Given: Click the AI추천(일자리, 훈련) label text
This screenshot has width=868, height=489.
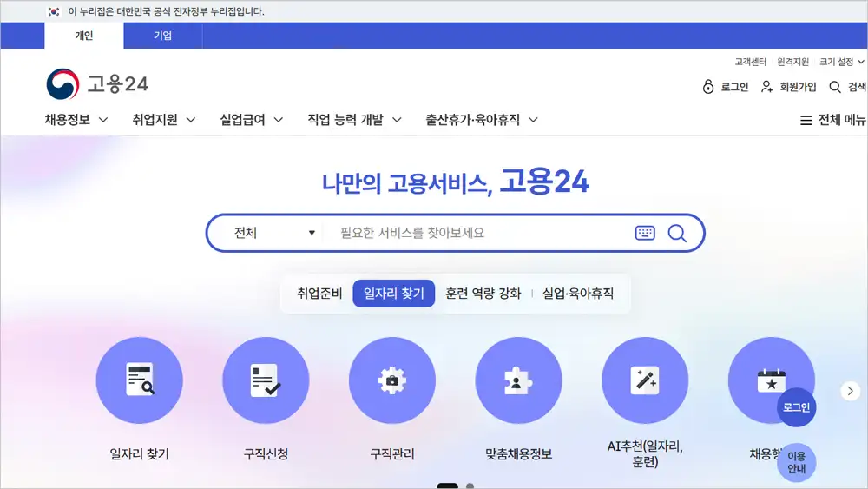Looking at the screenshot, I should click(x=645, y=454).
